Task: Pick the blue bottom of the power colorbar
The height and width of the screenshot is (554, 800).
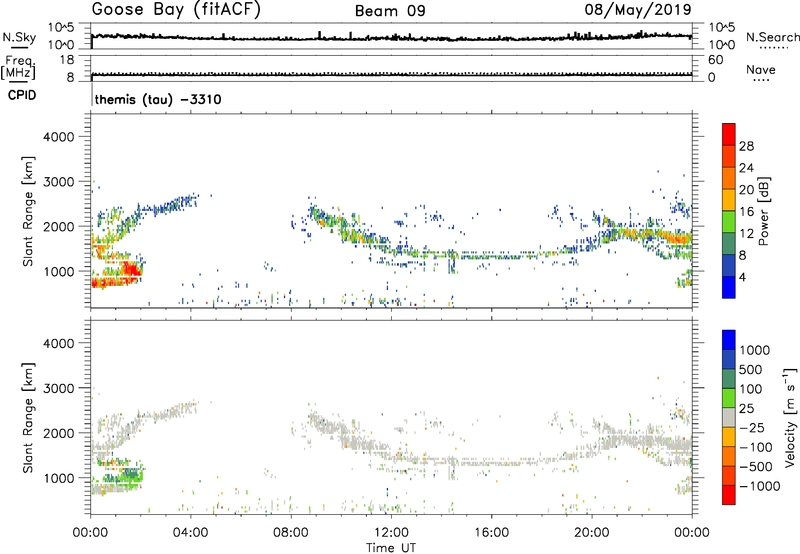Action: pos(729,287)
